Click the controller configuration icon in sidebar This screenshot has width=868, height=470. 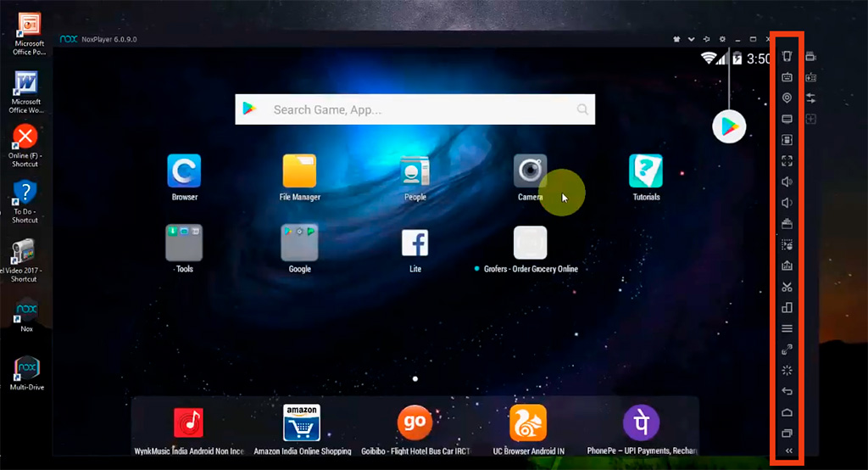click(787, 140)
